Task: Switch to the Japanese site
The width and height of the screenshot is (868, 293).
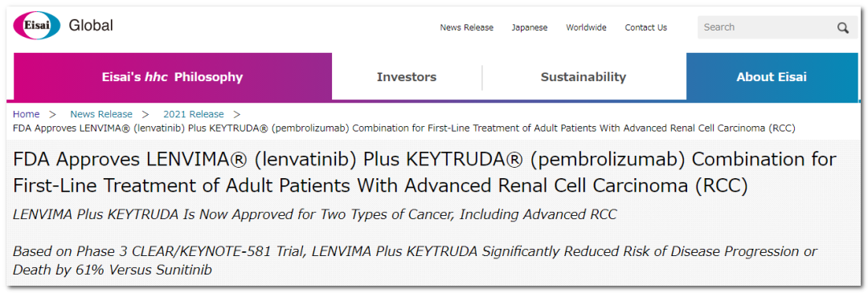Action: tap(529, 27)
